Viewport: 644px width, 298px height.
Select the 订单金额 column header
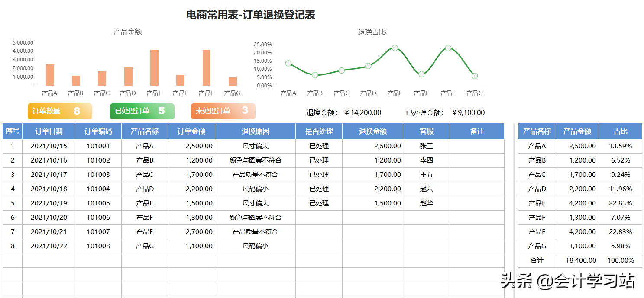(191, 131)
